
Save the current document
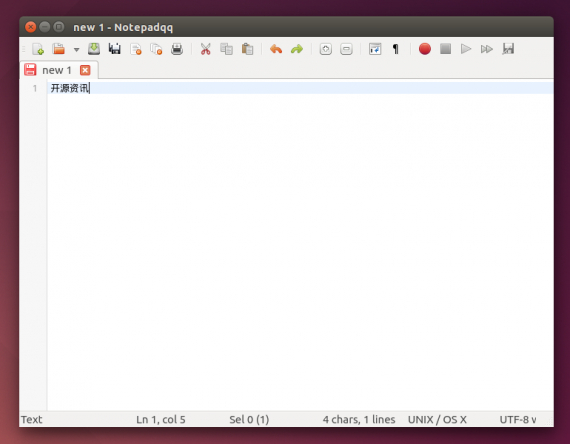point(94,49)
